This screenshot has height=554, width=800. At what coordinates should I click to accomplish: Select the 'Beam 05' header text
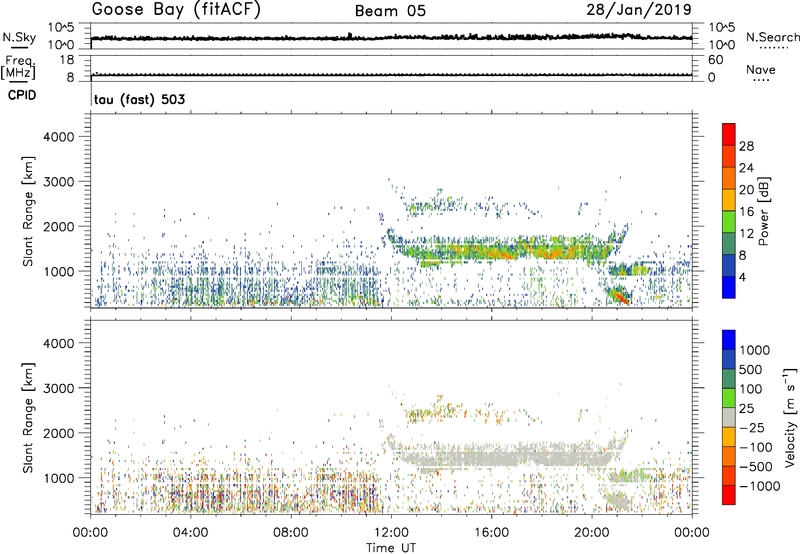[x=390, y=11]
